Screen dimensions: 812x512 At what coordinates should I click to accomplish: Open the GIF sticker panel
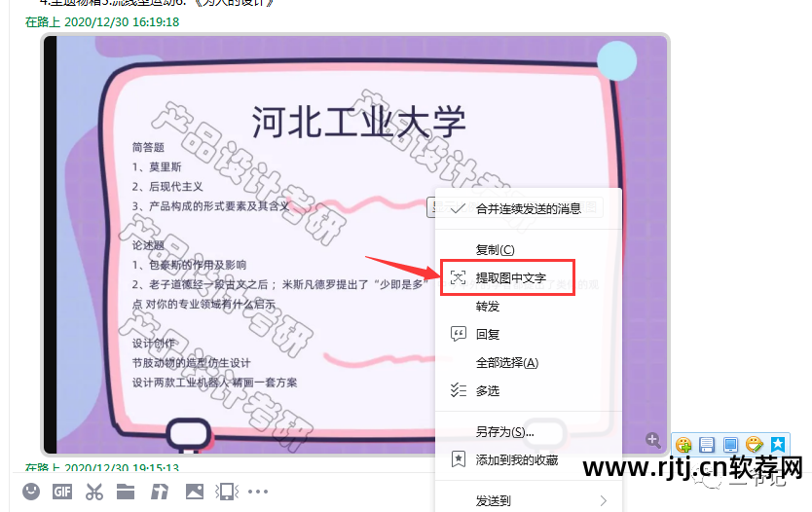62,492
